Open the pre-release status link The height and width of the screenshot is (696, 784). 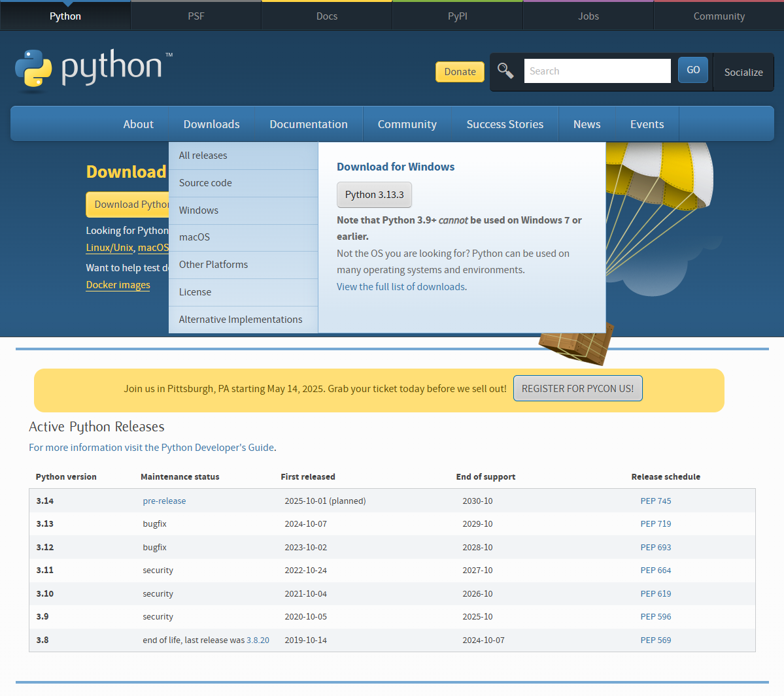point(164,501)
